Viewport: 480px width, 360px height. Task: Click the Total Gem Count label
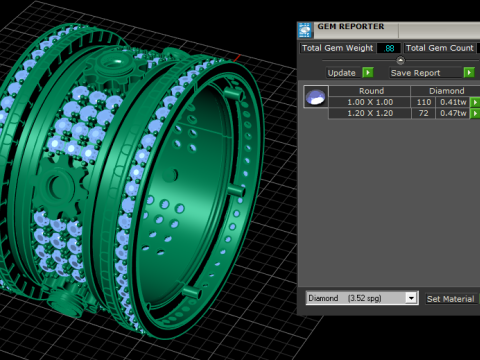[x=440, y=48]
